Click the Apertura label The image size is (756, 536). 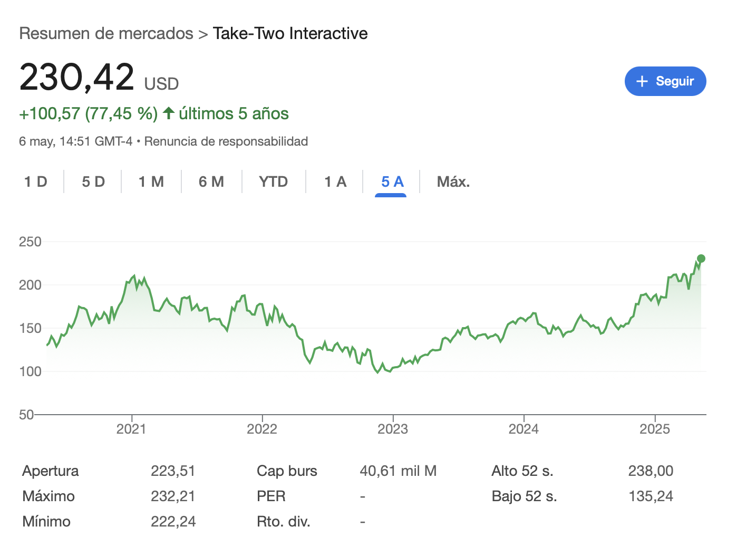tap(51, 471)
